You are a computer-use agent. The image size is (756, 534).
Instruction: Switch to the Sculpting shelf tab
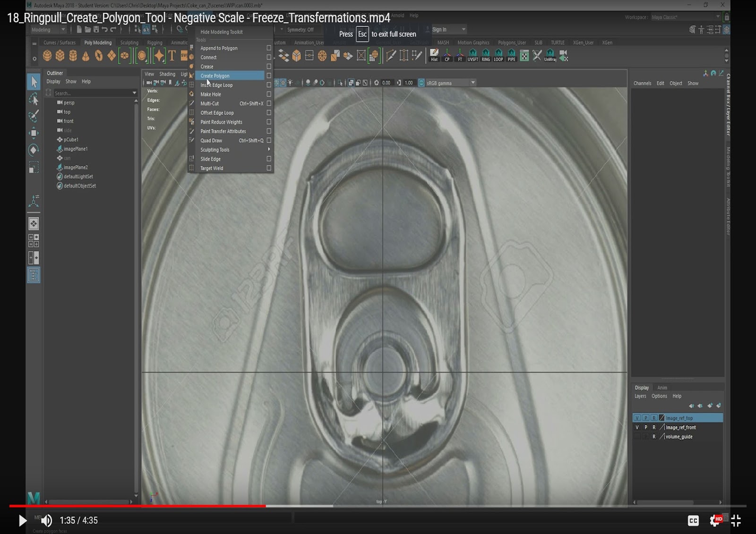click(129, 42)
